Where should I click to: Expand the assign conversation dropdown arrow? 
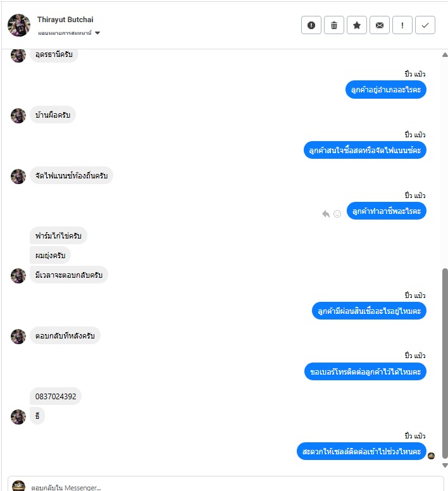point(97,33)
